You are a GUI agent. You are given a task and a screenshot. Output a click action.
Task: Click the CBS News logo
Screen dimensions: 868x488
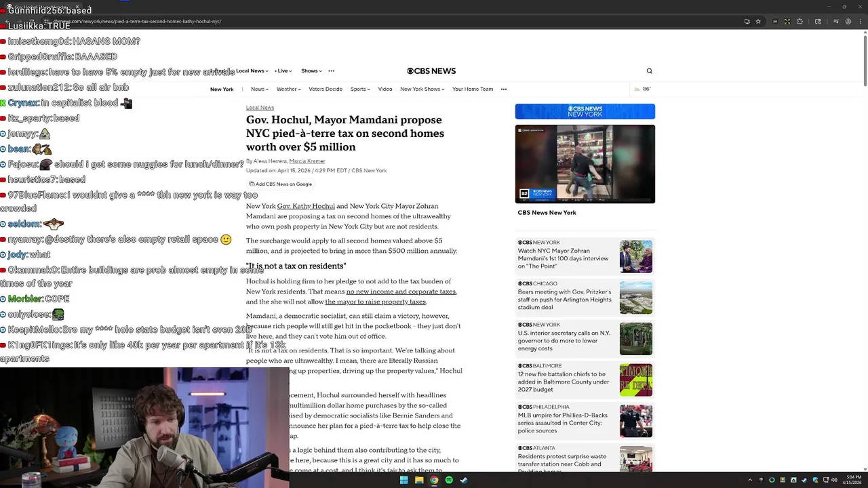pos(431,70)
